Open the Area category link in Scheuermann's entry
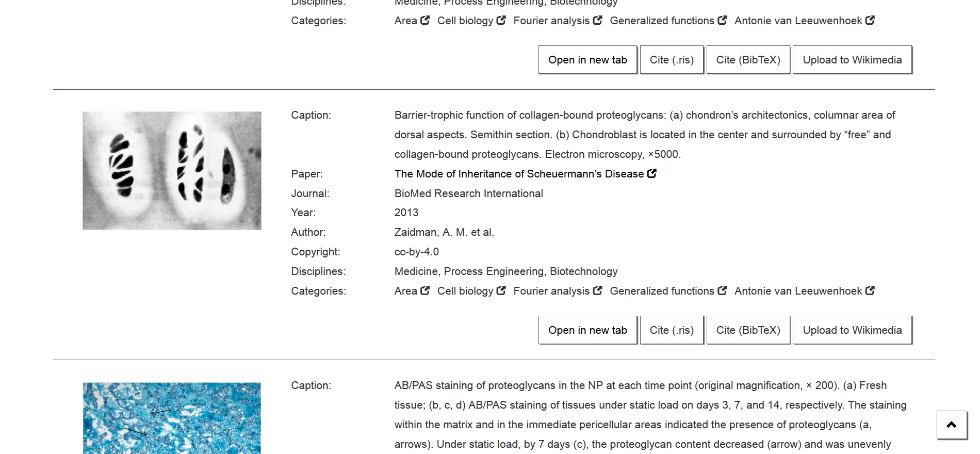The height and width of the screenshot is (454, 980). pyautogui.click(x=405, y=291)
